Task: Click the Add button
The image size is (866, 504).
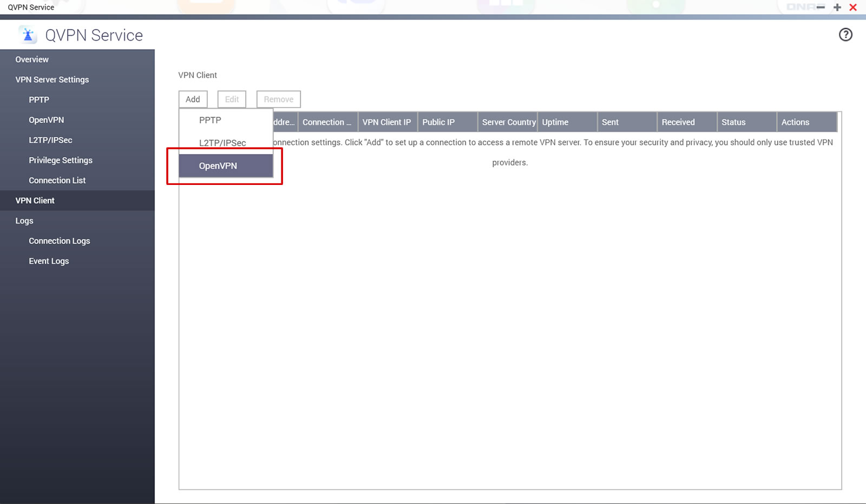Action: tap(193, 99)
